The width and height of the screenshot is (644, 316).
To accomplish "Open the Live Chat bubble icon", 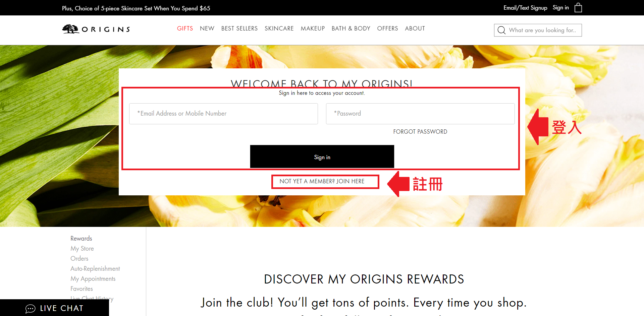I will click(x=30, y=309).
